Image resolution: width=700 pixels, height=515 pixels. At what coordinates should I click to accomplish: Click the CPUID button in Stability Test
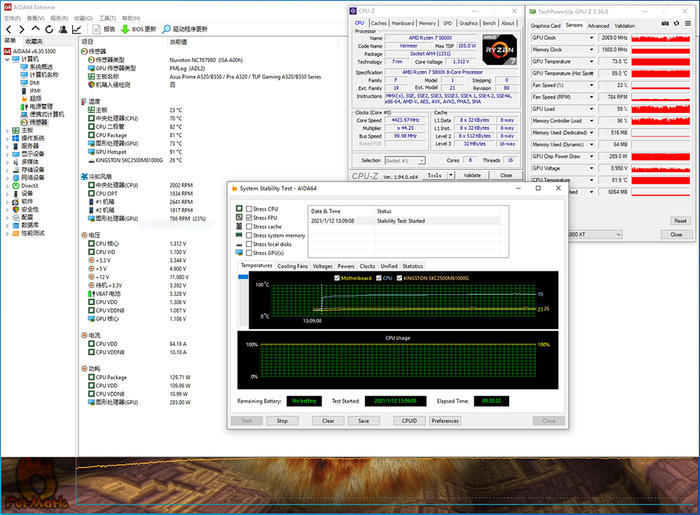click(x=409, y=421)
